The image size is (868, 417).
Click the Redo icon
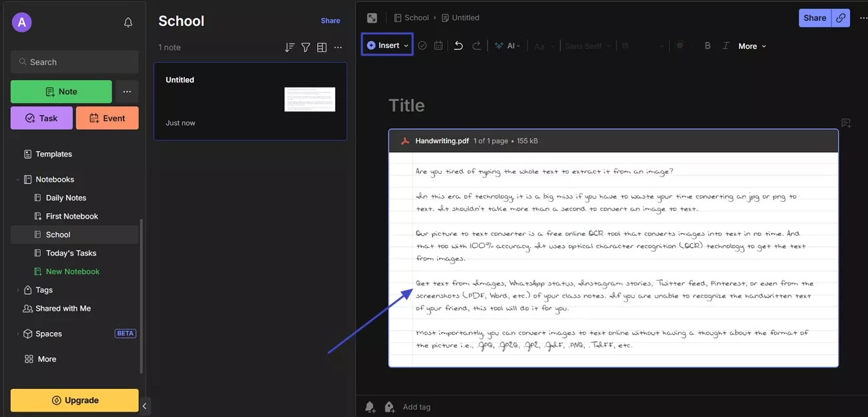coord(475,45)
